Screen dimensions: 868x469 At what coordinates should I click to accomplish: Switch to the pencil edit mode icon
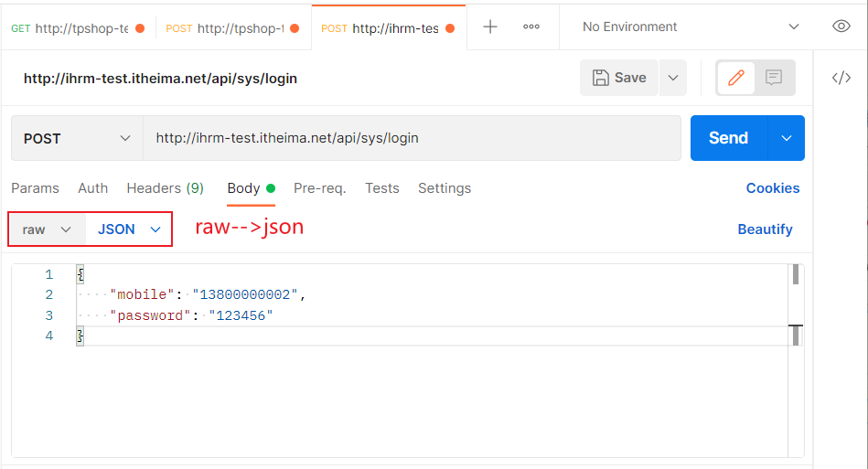[736, 78]
